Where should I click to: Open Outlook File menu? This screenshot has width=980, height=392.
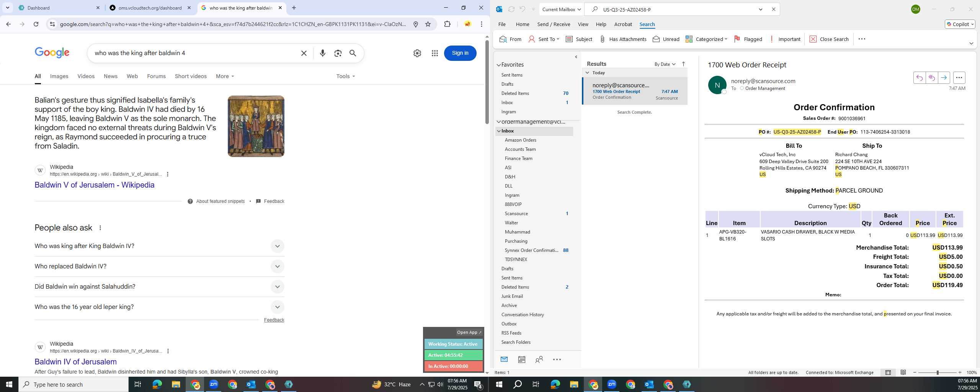(x=501, y=24)
